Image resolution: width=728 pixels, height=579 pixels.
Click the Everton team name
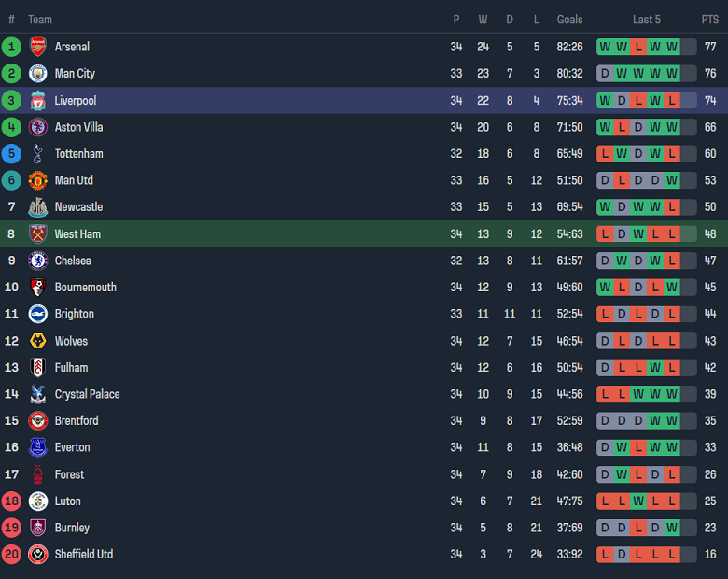click(x=72, y=448)
